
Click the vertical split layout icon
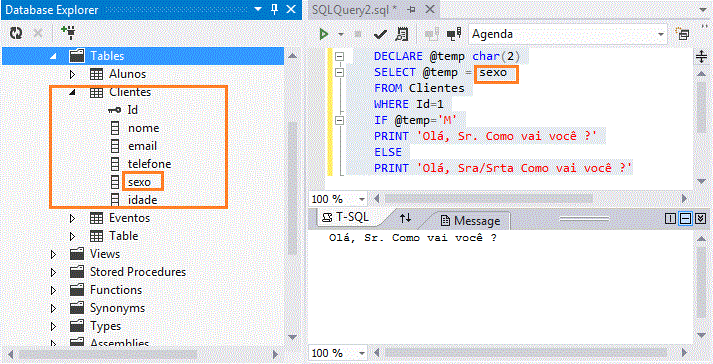tap(670, 219)
